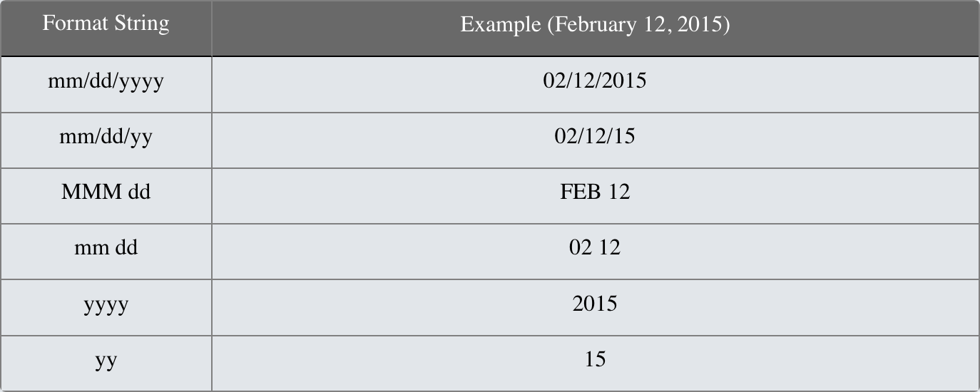Select the example with a slash-separated full year

pyautogui.click(x=594, y=81)
